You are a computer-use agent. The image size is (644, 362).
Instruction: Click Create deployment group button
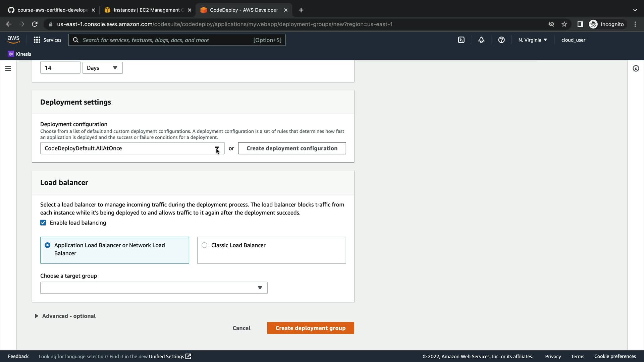(x=310, y=328)
